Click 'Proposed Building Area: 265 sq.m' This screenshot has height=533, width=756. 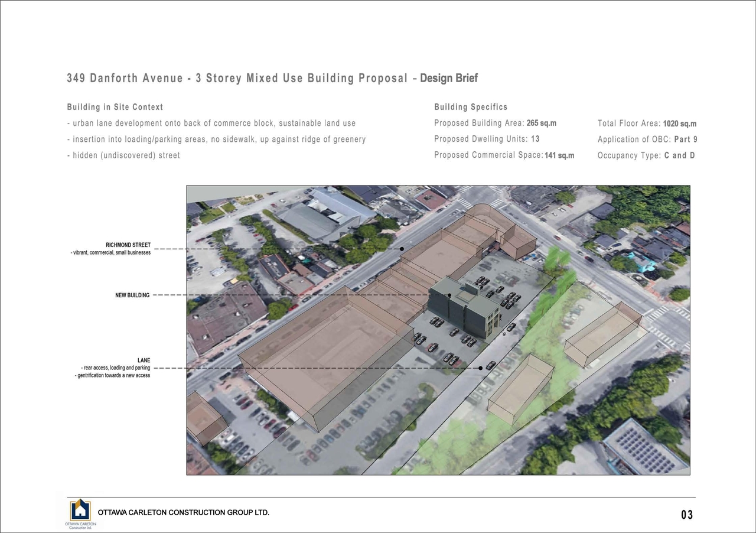496,123
